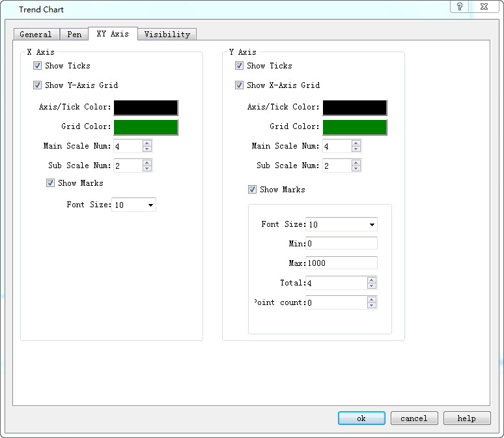Close the Trend Chart dialog

coord(484,7)
